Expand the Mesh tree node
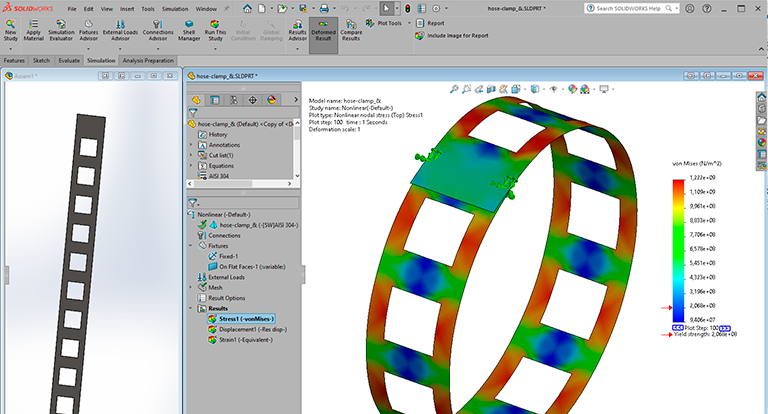Screen dimensions: 768x414 click(x=191, y=287)
